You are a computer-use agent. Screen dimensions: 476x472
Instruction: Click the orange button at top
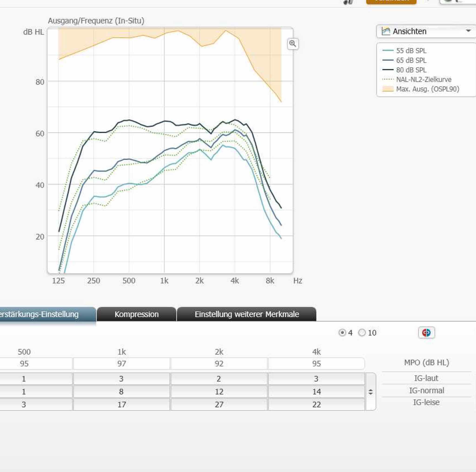[x=391, y=1]
